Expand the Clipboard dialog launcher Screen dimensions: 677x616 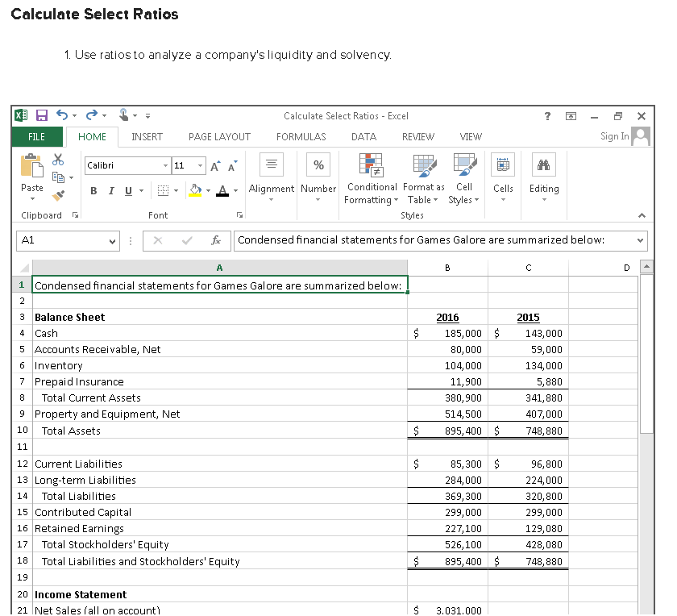point(74,213)
